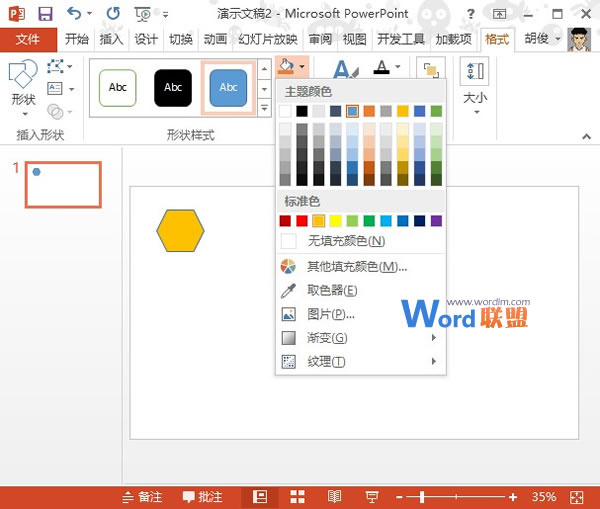This screenshot has height=509, width=600.
Task: Click zoom out minus button
Action: [x=399, y=497]
